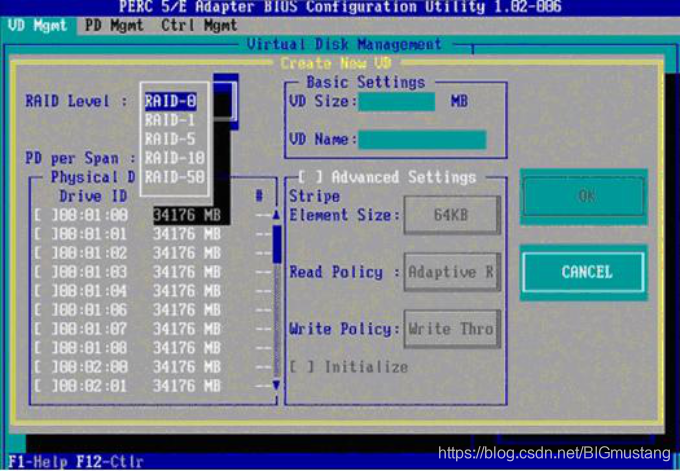This screenshot has width=680, height=472.
Task: Enable the Advanced Settings checkbox
Action: [311, 177]
